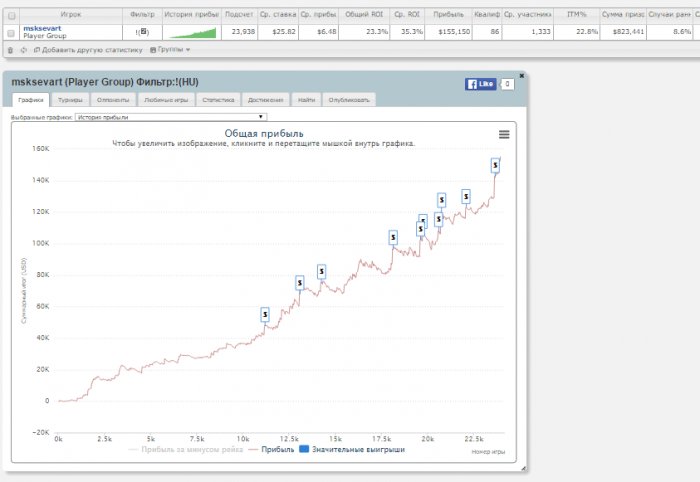This screenshot has width=700, height=482.
Task: Click the Facebook like counter showing 0
Action: pyautogui.click(x=507, y=84)
